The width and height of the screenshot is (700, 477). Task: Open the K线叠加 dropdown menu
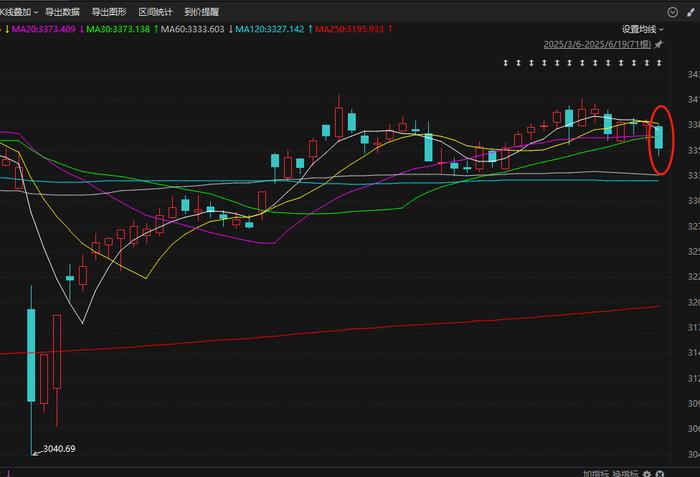(x=19, y=12)
